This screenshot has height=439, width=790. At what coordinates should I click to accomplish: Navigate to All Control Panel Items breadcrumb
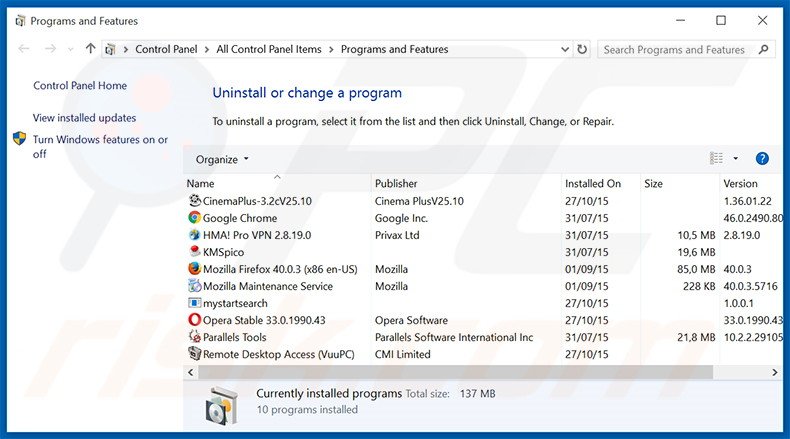(x=269, y=49)
